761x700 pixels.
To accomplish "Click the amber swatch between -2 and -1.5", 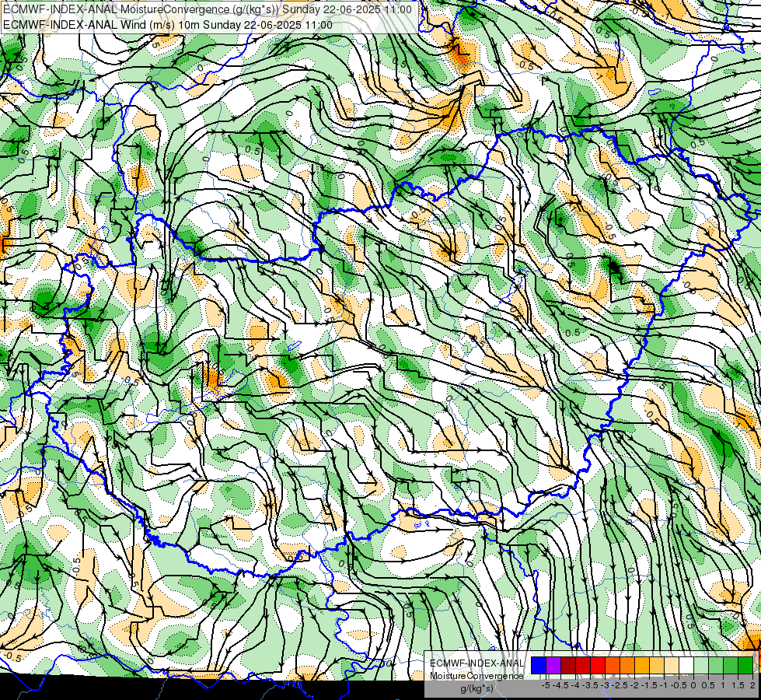I will point(642,666).
